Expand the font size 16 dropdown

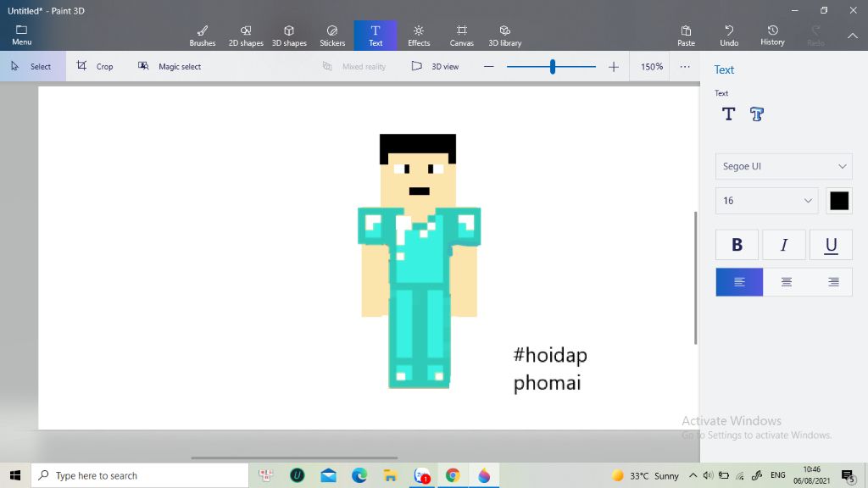pyautogui.click(x=766, y=200)
